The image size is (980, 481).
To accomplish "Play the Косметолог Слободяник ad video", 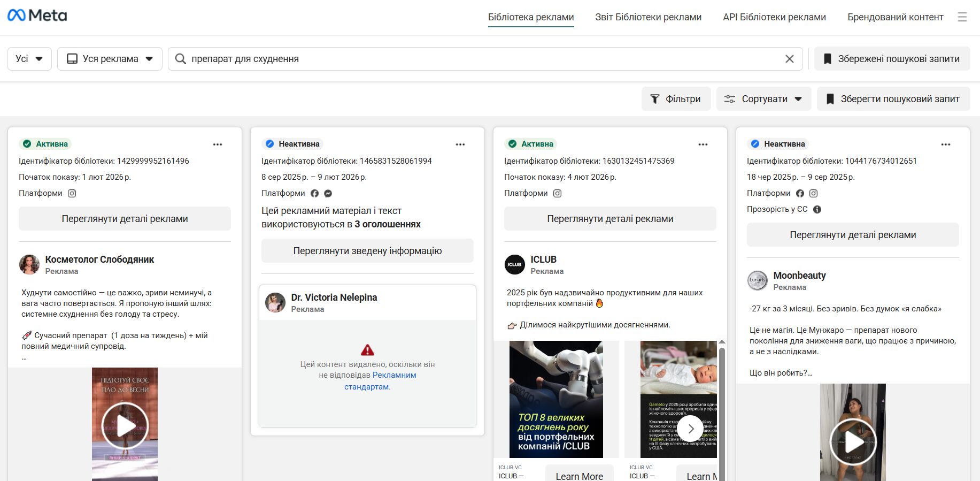I will tap(125, 426).
